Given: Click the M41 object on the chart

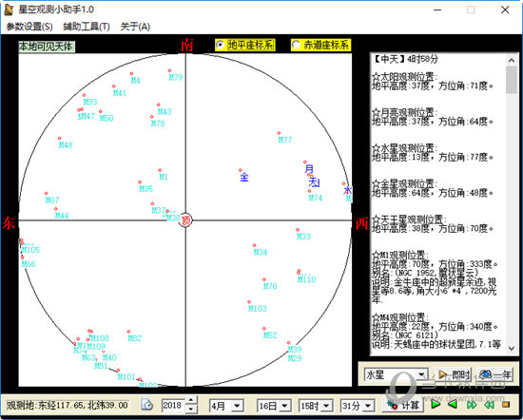Looking at the screenshot, I should pos(120,93).
